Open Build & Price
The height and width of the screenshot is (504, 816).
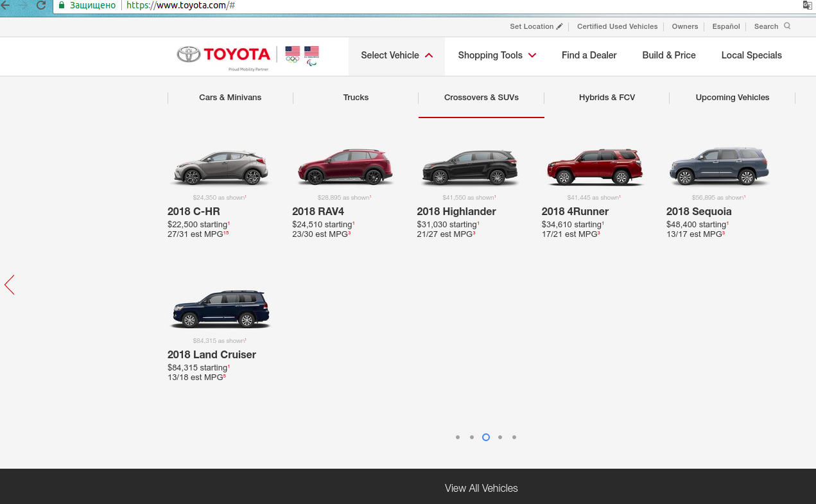(x=669, y=55)
